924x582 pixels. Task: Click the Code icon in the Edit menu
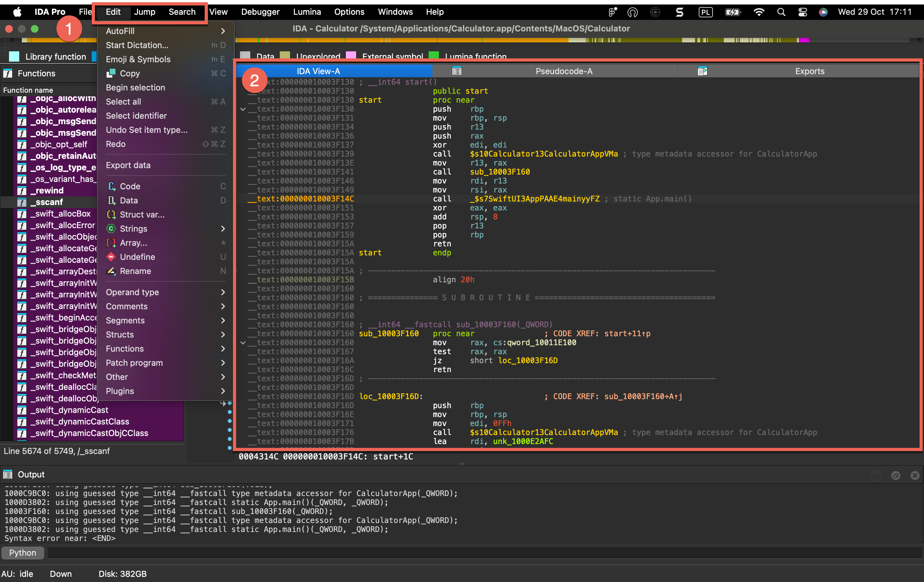pos(111,186)
